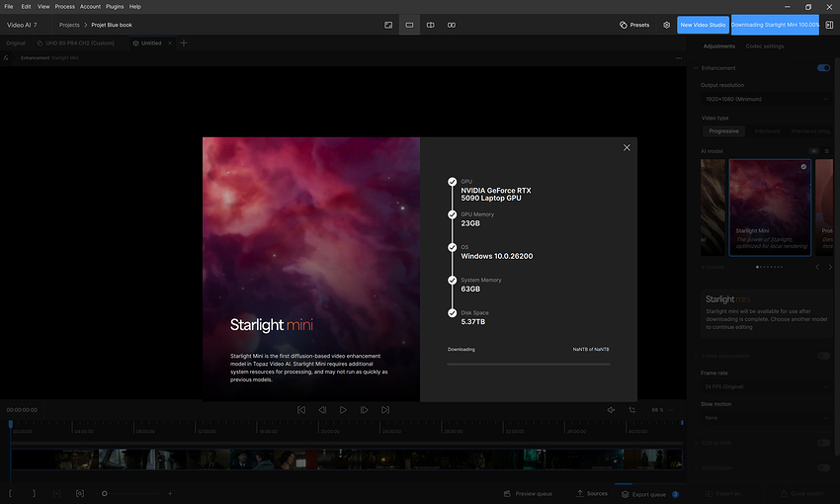Viewport: 840px width, 504px height.
Task: Toggle the Frame interpolation switch
Action: click(x=822, y=355)
